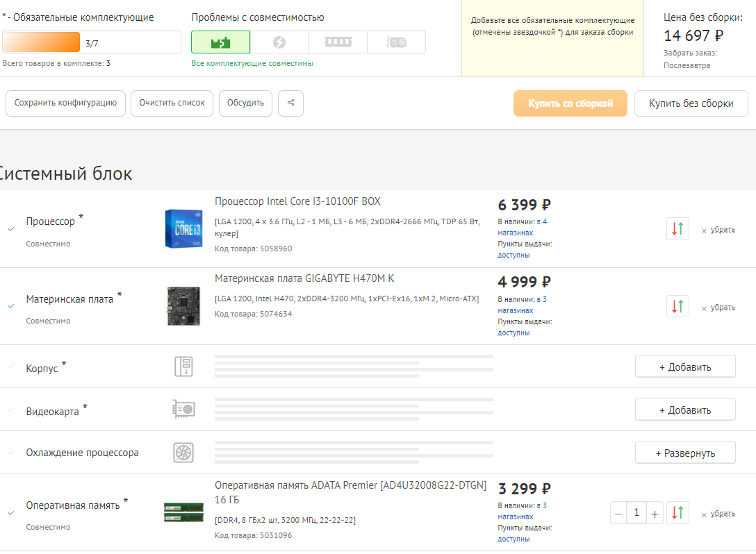
Task: Add a case with Добавить in Корпус row
Action: [685, 367]
